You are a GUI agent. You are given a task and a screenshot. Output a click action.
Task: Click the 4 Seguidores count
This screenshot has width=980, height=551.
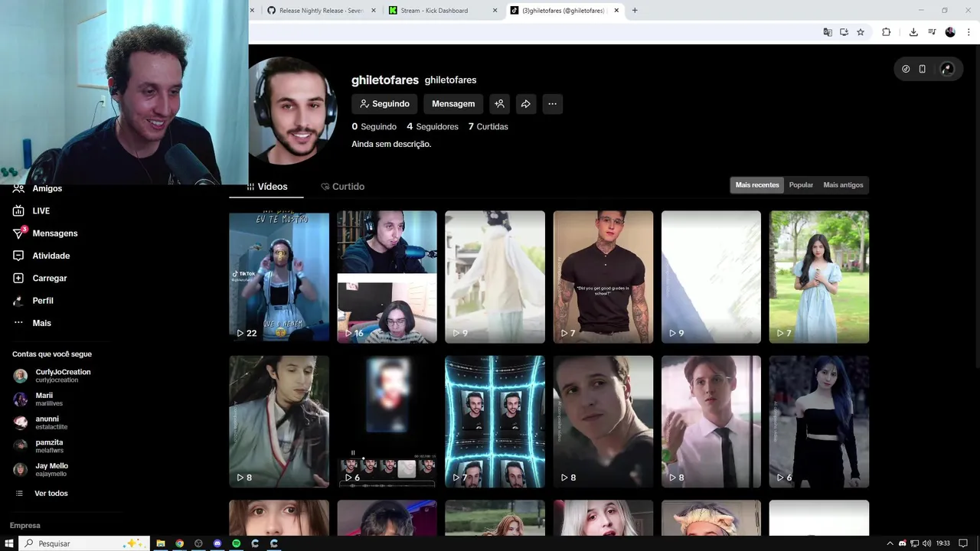pyautogui.click(x=433, y=126)
